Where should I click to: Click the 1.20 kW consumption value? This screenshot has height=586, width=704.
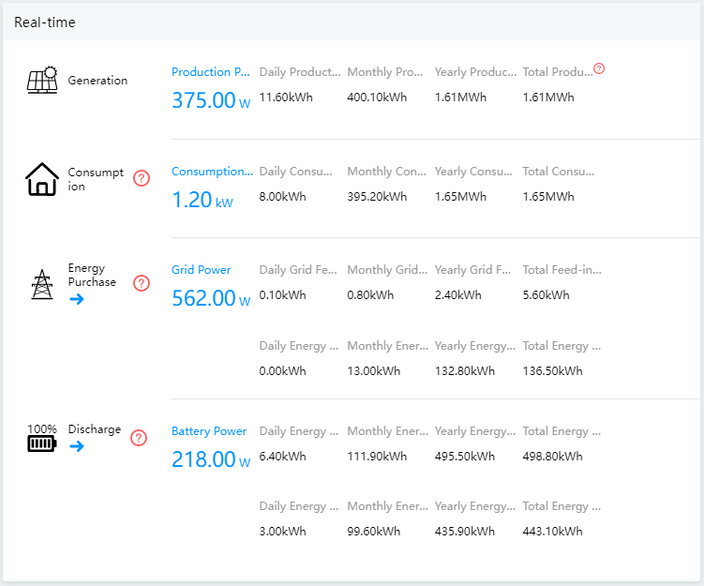(202, 200)
